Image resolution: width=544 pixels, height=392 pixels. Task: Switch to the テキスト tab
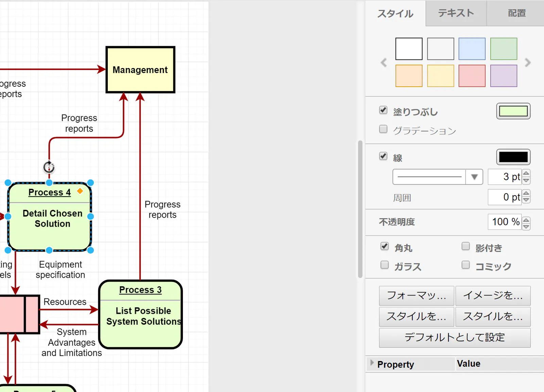(456, 13)
